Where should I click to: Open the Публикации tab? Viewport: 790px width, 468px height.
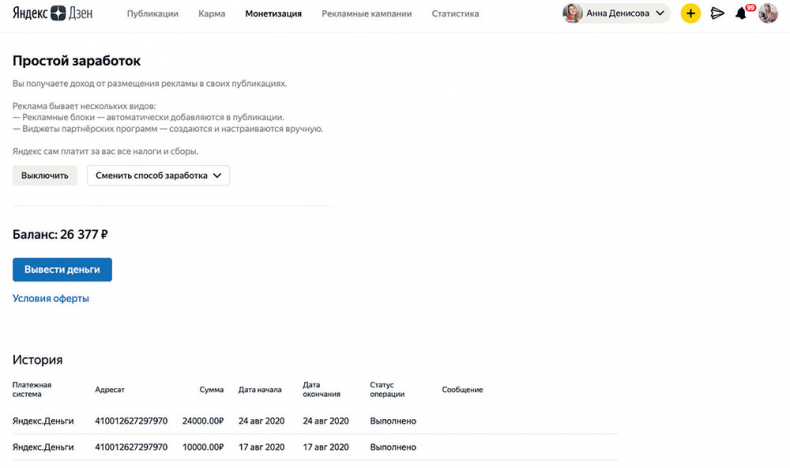click(x=152, y=14)
